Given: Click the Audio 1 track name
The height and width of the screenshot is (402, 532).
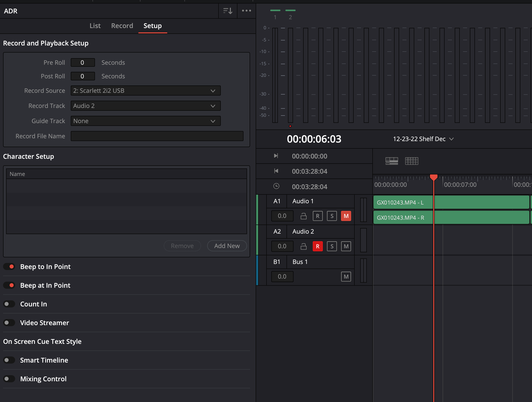Looking at the screenshot, I should click(303, 201).
